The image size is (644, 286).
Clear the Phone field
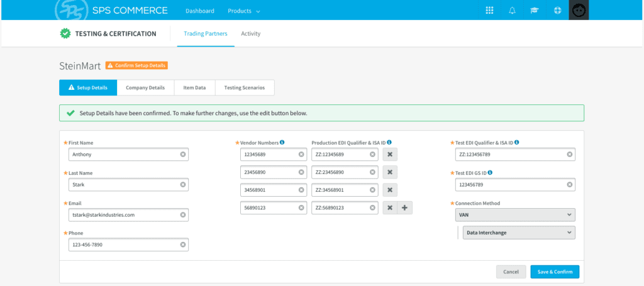click(183, 245)
